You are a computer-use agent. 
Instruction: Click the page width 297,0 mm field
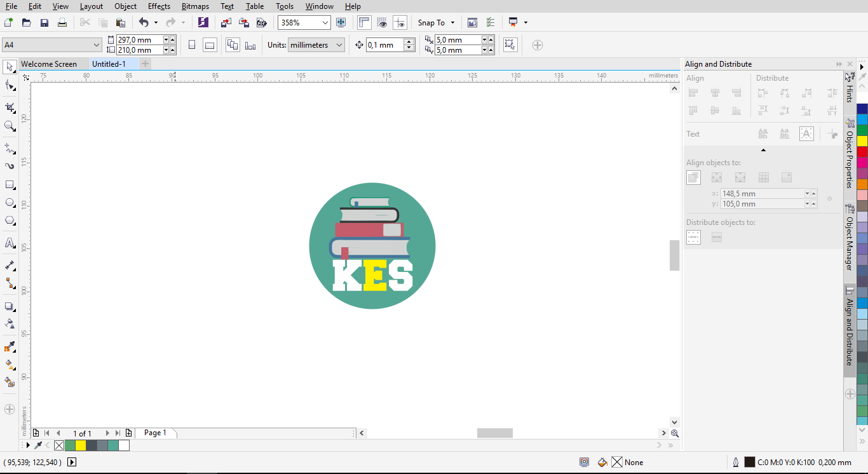(x=139, y=39)
